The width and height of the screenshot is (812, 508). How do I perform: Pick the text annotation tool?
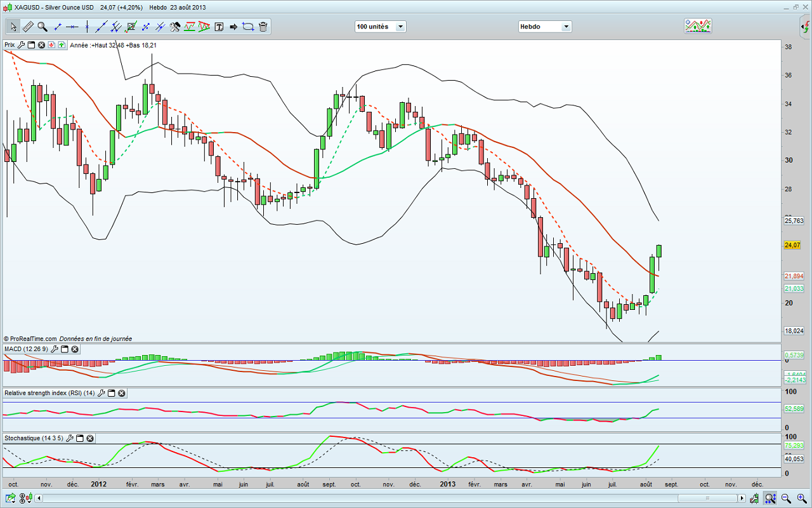pyautogui.click(x=219, y=27)
